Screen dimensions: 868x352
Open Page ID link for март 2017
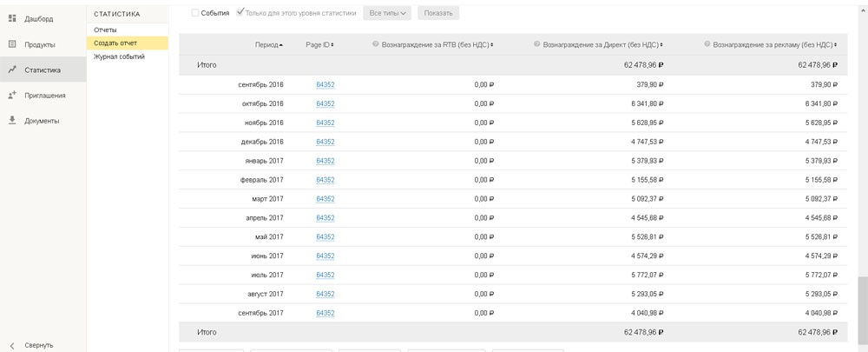325,199
